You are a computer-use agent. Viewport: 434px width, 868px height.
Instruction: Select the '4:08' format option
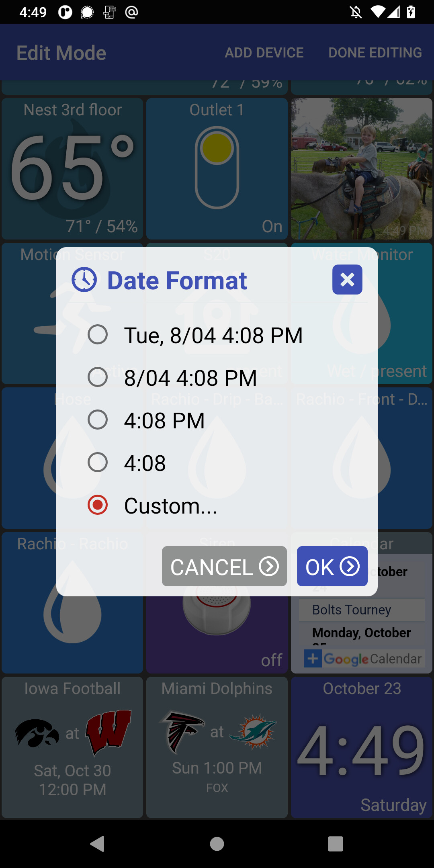click(x=98, y=463)
